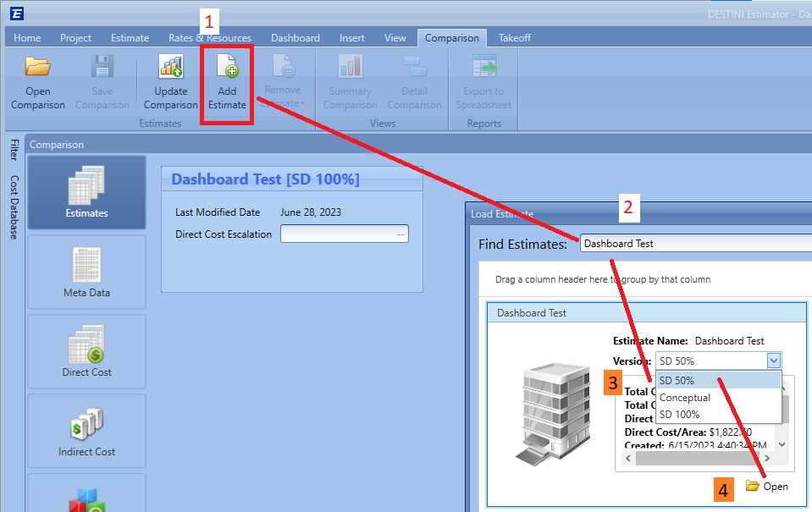Select the Indirect Cost sidebar icon
The width and height of the screenshot is (812, 512).
click(86, 431)
